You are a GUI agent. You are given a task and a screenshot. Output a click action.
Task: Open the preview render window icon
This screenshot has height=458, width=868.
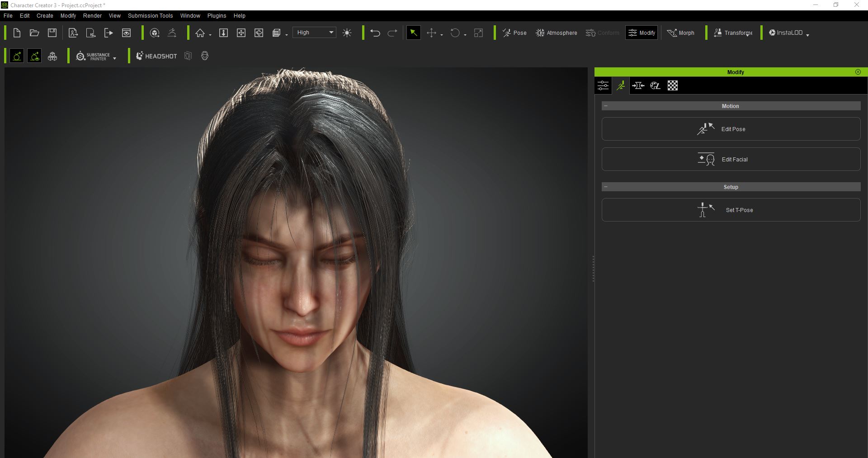[x=127, y=33]
